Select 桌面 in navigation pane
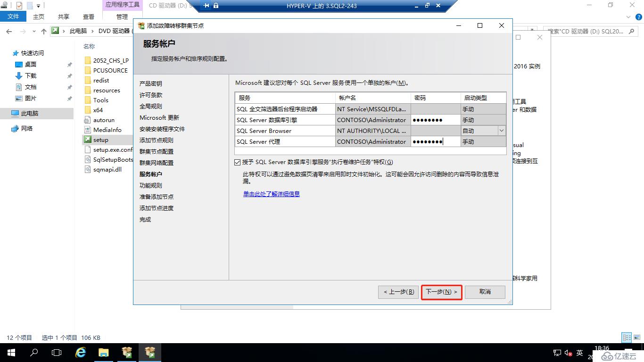 pyautogui.click(x=31, y=65)
